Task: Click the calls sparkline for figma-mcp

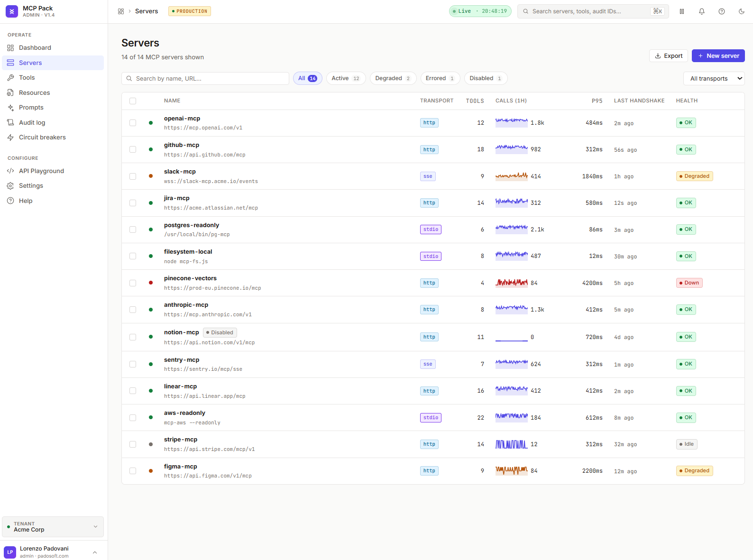Action: point(512,470)
